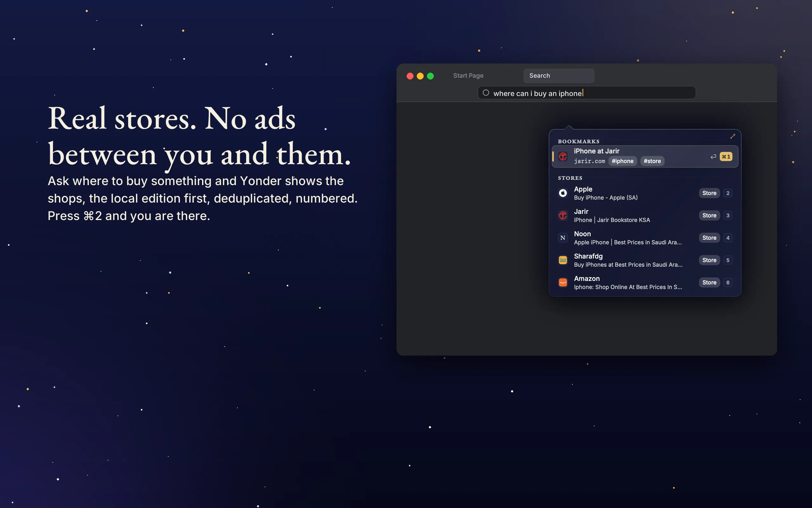Screen dimensions: 812x508
Task: Click the ⌘1 shortcut badge
Action: pyautogui.click(x=726, y=157)
